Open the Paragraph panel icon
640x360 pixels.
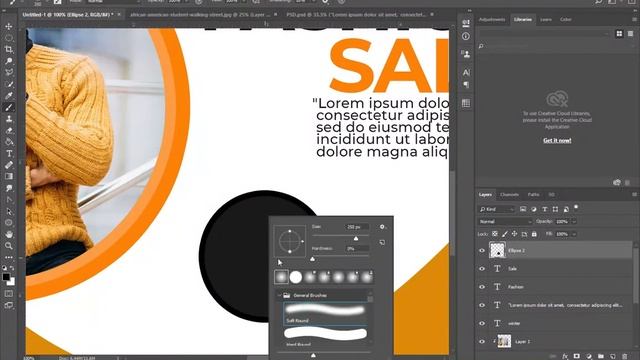[466, 84]
